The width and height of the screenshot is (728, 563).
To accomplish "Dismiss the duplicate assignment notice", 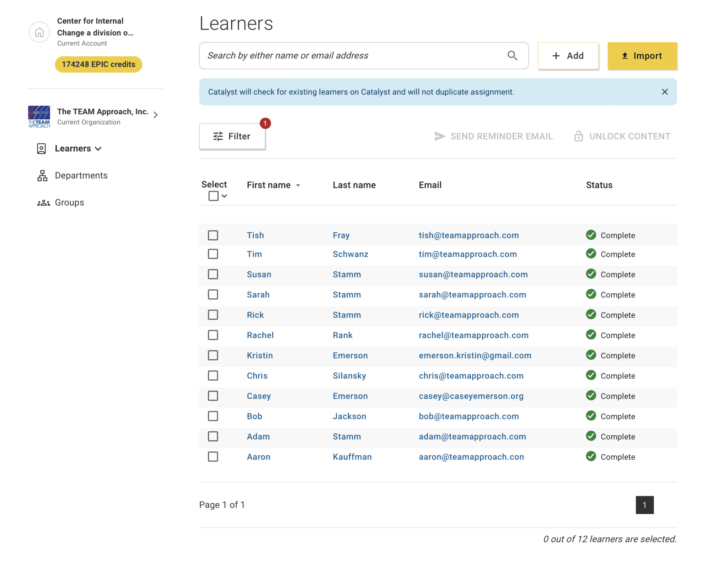I will [x=664, y=92].
